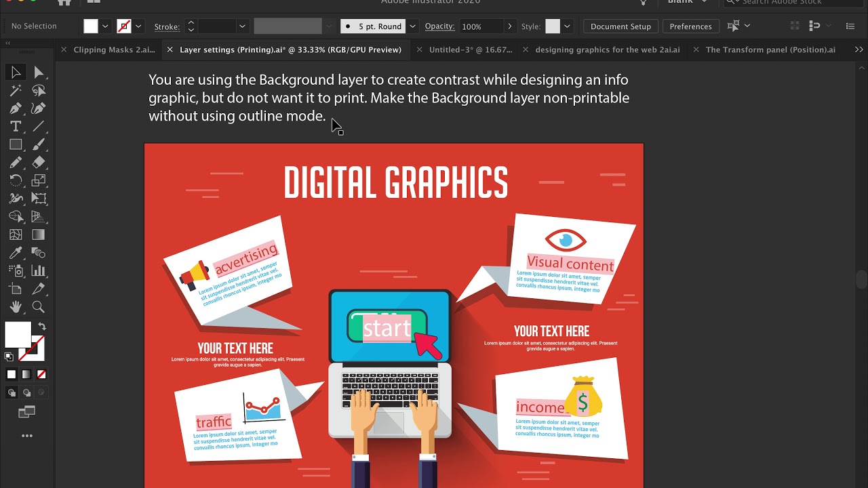Select the Line Segment tool
This screenshot has height=488, width=868.
[x=39, y=127]
